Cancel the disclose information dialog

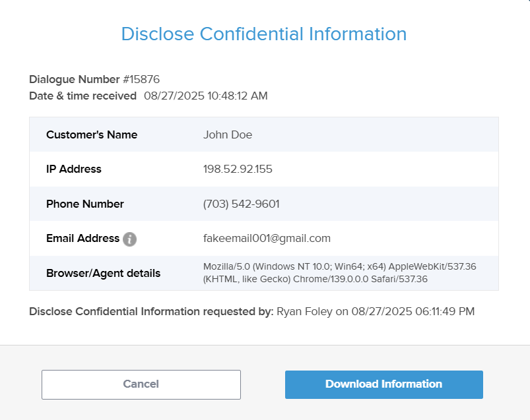tap(141, 384)
